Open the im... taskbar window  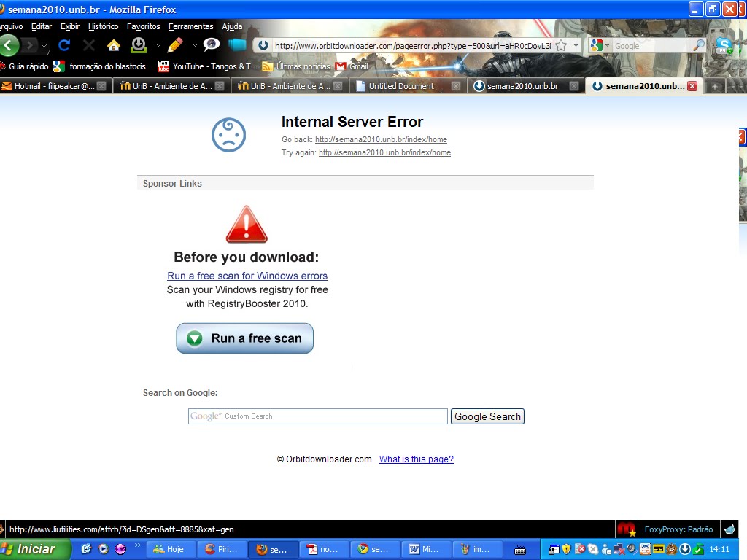478,549
